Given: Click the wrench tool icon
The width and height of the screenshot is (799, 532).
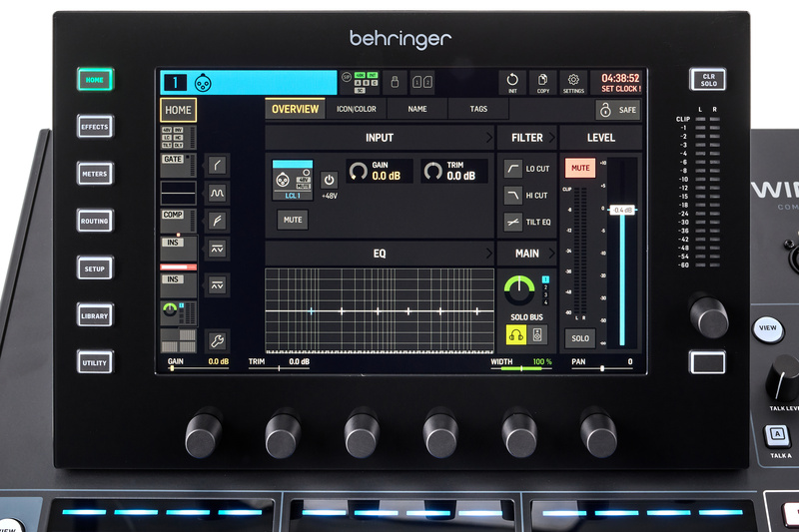Looking at the screenshot, I should pos(217,340).
